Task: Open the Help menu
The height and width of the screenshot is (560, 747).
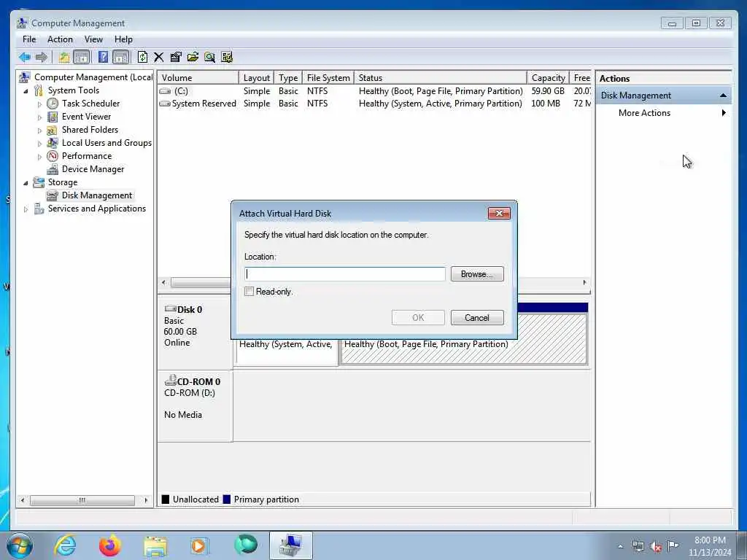Action: click(123, 39)
